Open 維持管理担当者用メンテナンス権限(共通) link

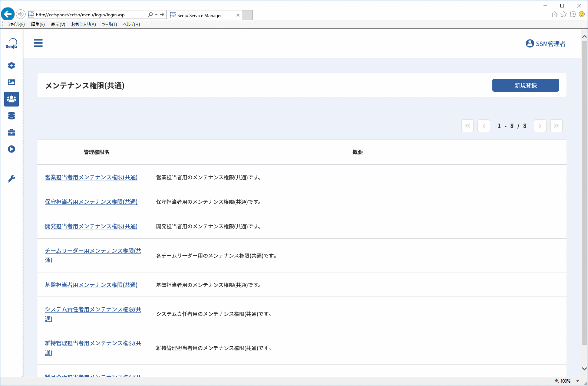point(93,348)
